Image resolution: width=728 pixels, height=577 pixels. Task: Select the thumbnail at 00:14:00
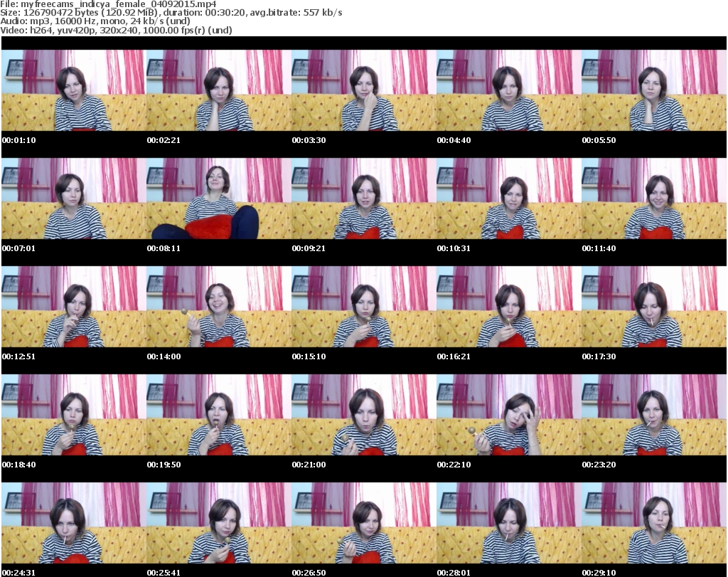[x=219, y=307]
